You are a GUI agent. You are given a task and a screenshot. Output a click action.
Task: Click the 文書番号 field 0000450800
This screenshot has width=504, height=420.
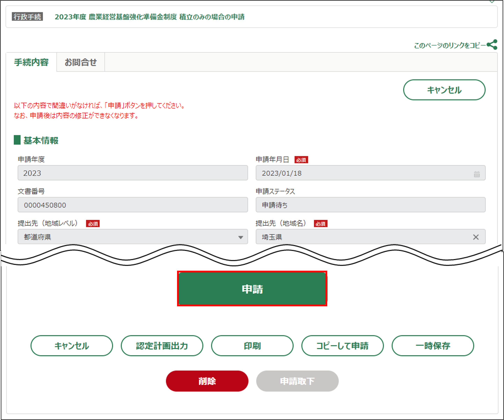(x=133, y=205)
